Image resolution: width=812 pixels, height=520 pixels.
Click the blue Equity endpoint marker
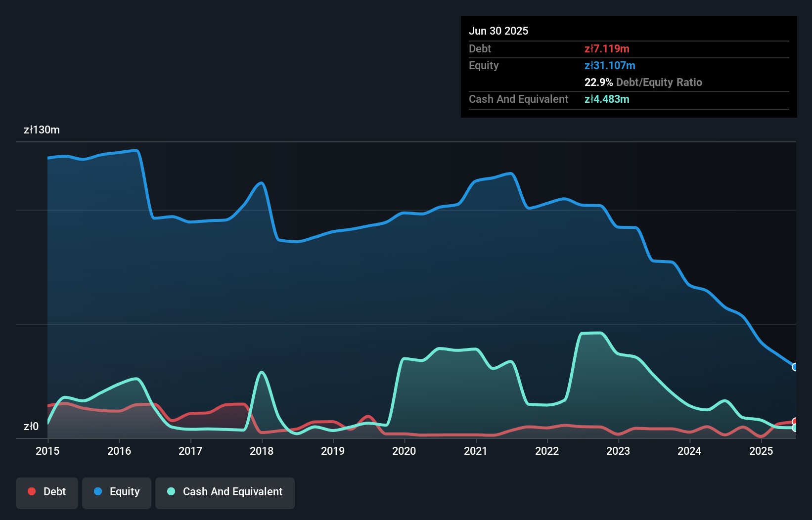click(795, 367)
